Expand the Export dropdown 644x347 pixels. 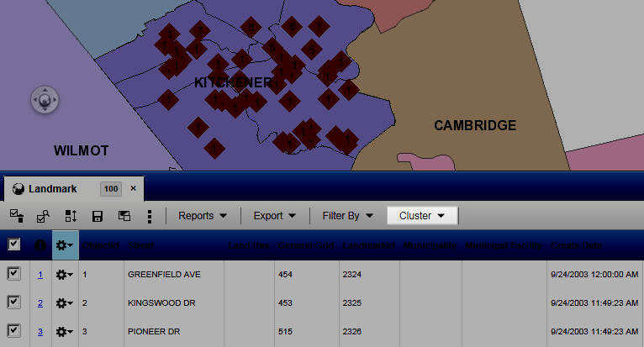[275, 216]
